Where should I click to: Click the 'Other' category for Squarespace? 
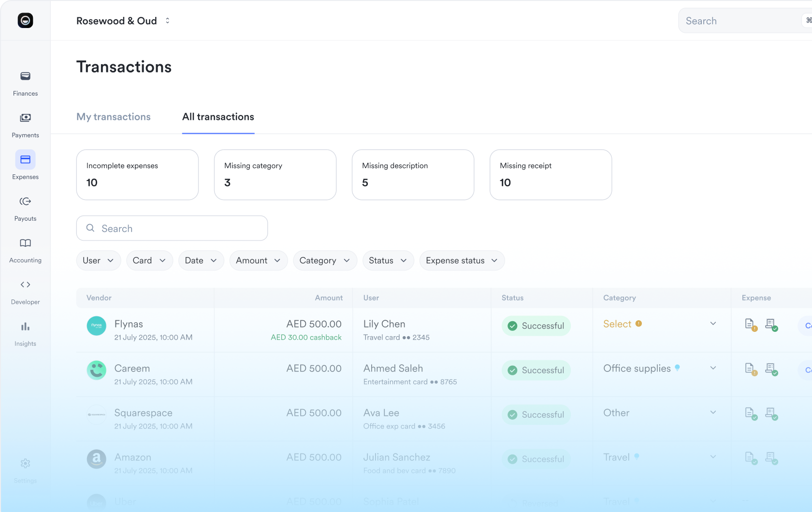pyautogui.click(x=616, y=413)
